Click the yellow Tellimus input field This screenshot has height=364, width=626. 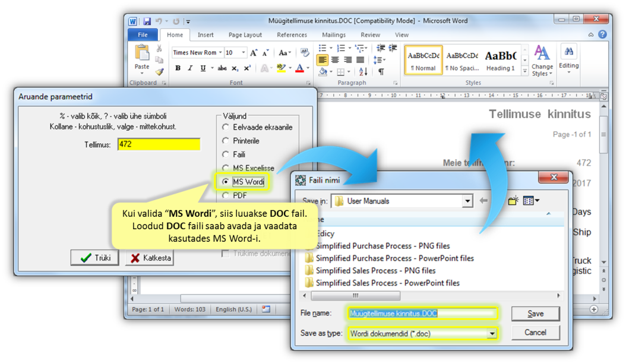coord(159,144)
